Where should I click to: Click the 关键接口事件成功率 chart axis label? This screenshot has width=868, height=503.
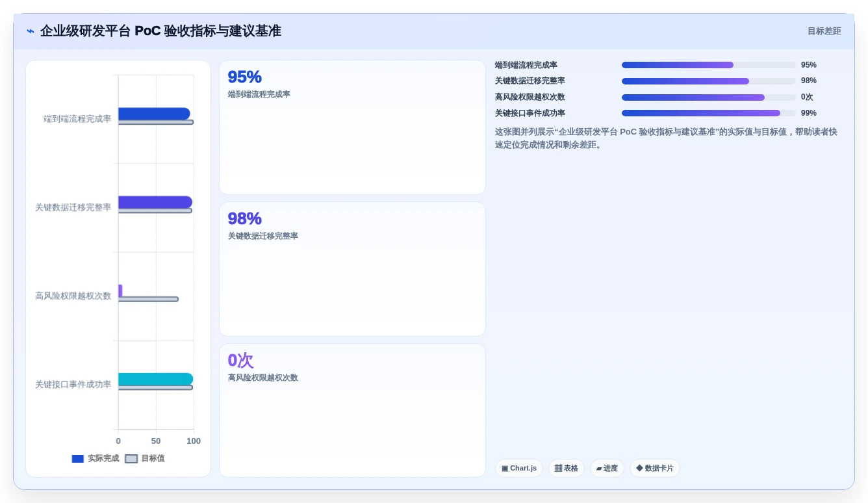point(73,384)
